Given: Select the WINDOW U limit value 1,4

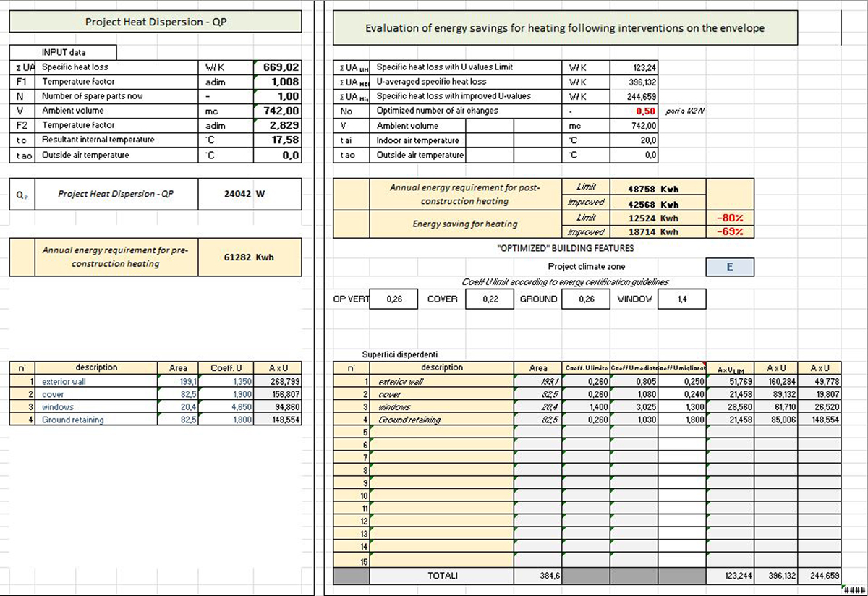Looking at the screenshot, I should click(682, 299).
